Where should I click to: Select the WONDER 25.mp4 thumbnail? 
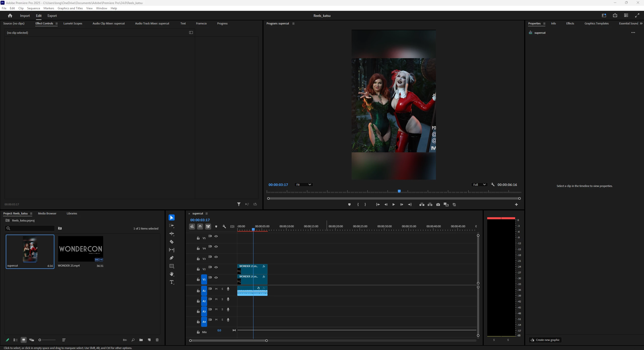point(81,249)
